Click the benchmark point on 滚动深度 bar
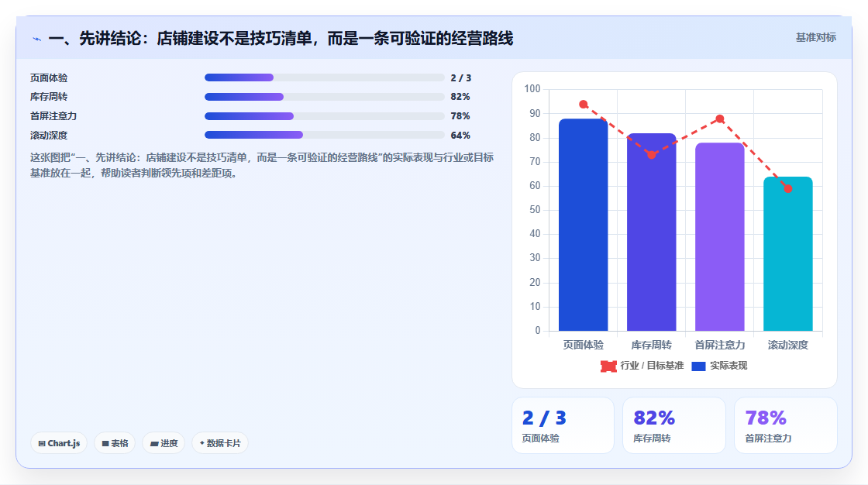The width and height of the screenshot is (868, 485). click(x=787, y=189)
